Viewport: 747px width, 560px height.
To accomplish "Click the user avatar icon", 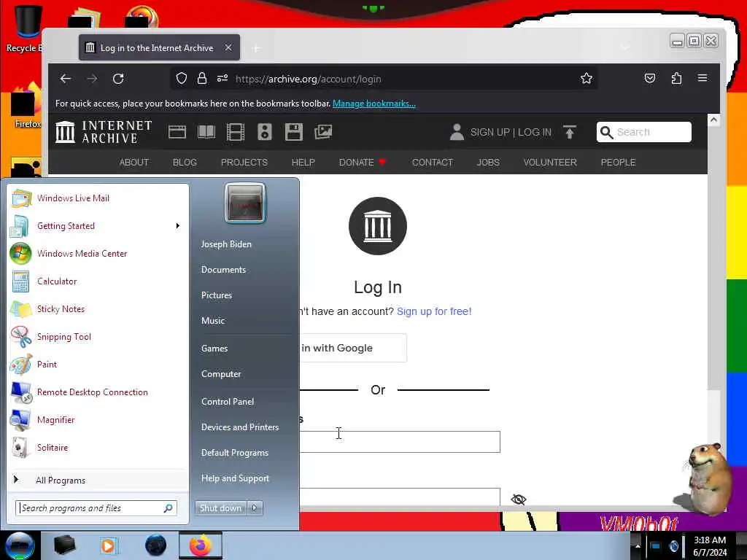I will (x=457, y=132).
